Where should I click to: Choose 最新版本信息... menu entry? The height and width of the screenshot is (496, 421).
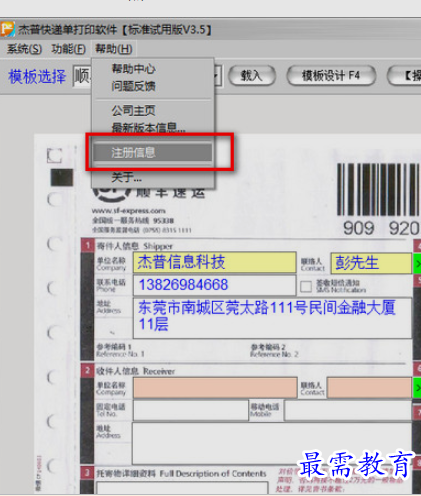click(148, 127)
